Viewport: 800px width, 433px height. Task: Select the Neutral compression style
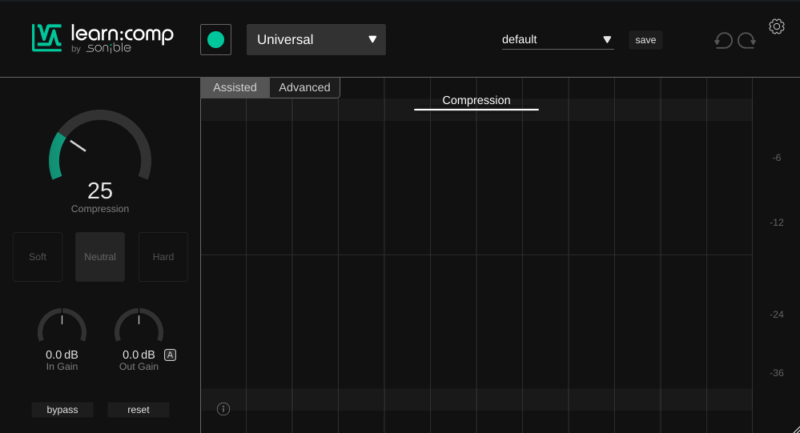100,257
